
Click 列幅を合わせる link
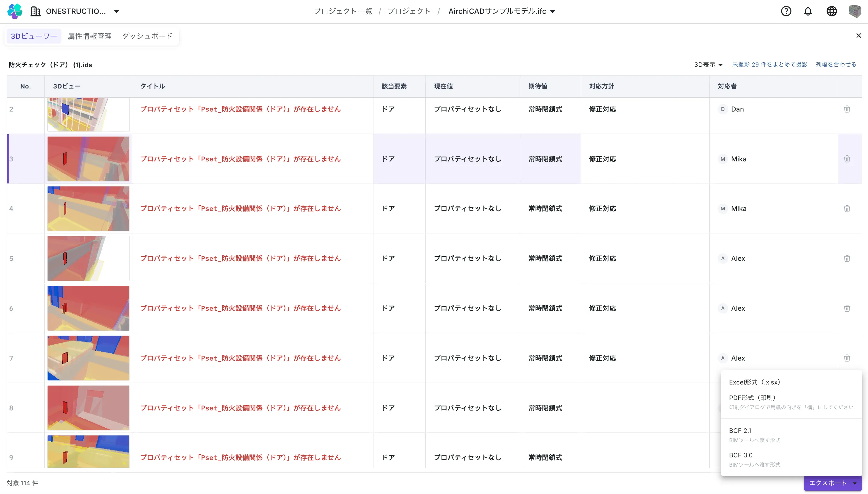tap(836, 65)
